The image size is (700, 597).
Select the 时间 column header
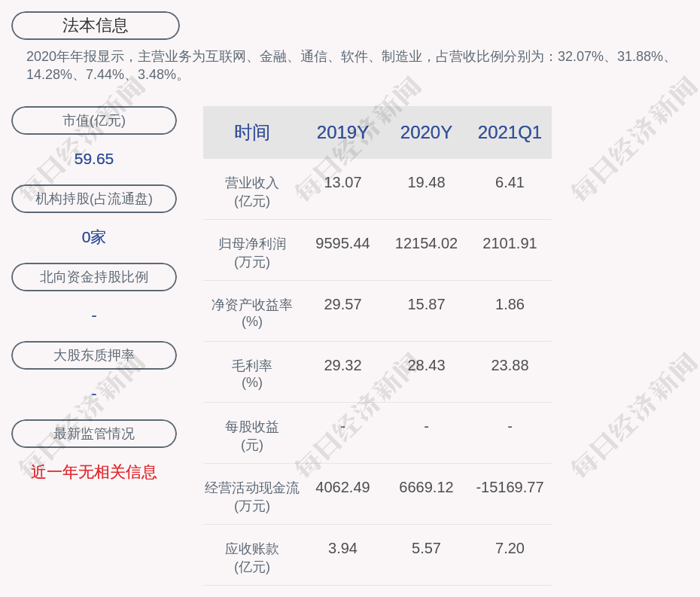click(251, 132)
